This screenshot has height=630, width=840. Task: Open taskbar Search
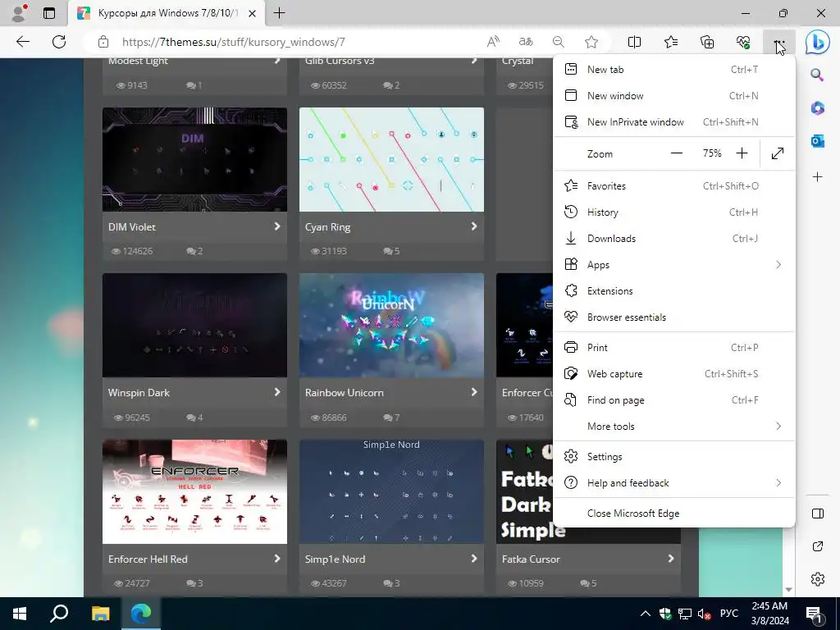(x=59, y=614)
